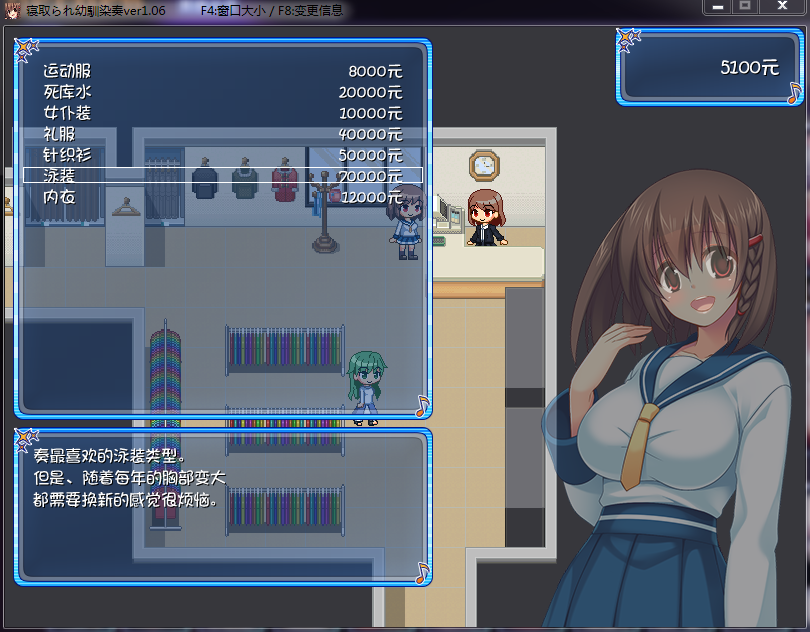Click the 5100元 money display

pyautogui.click(x=748, y=68)
